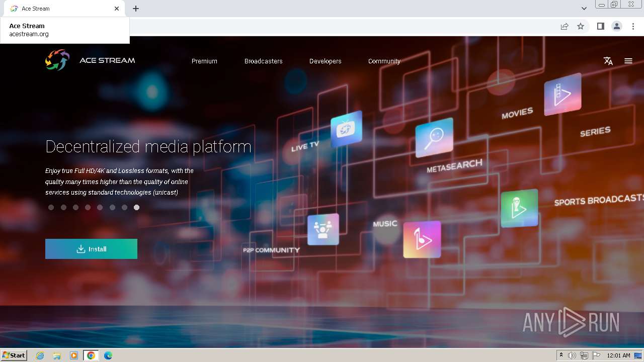Screen dimensions: 644x362
Task: Open the Premium menu item
Action: [204, 61]
